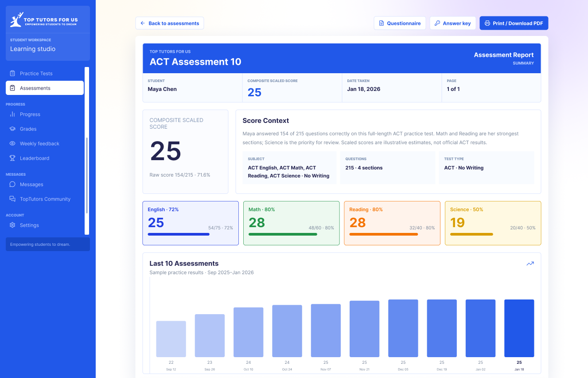Click the trend arrow icon in Last 10 Assessments
This screenshot has width=588, height=378.
530,264
